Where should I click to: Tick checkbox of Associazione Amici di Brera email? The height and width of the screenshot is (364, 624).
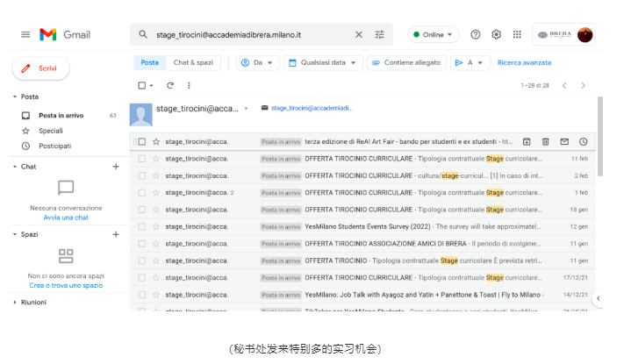pyautogui.click(x=142, y=244)
